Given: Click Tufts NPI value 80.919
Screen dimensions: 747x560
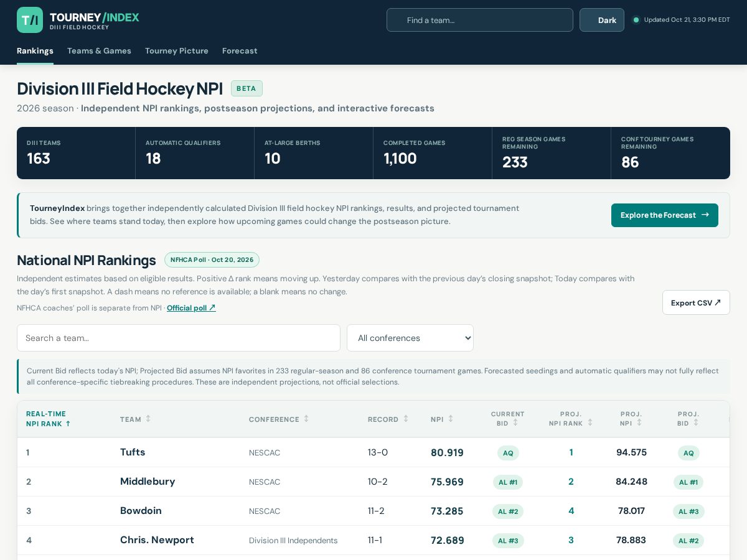Looking at the screenshot, I should (447, 453).
